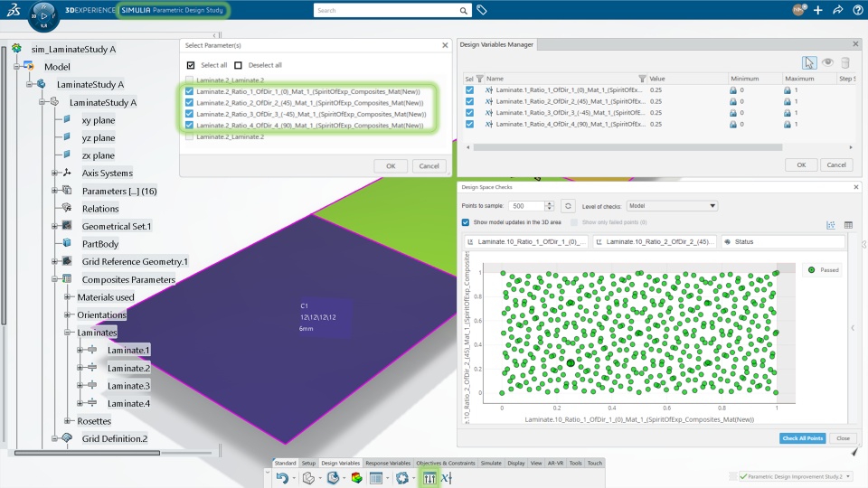Click the circular update cycle icon in action bar
This screenshot has height=488, width=868.
402,478
